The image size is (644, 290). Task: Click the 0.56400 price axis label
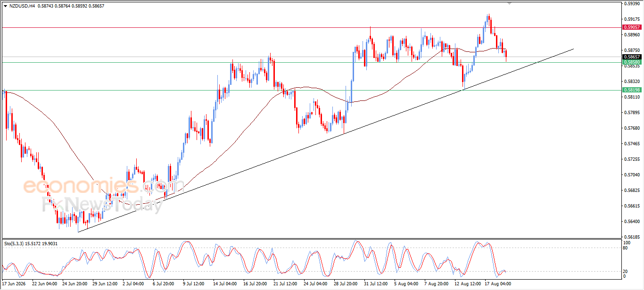click(x=632, y=222)
